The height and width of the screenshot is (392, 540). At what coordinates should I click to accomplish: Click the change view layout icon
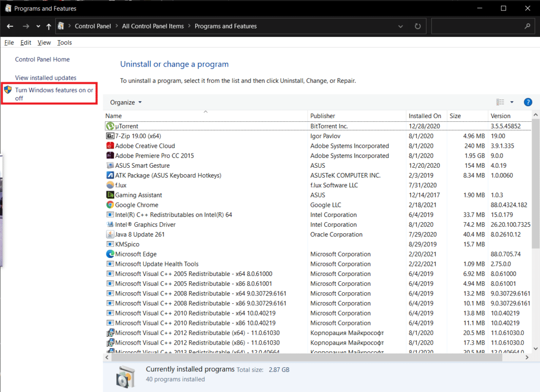click(500, 102)
